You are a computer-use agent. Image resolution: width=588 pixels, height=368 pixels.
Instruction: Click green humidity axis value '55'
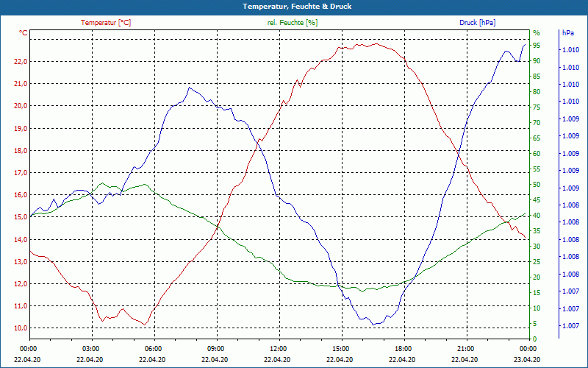[x=537, y=169]
